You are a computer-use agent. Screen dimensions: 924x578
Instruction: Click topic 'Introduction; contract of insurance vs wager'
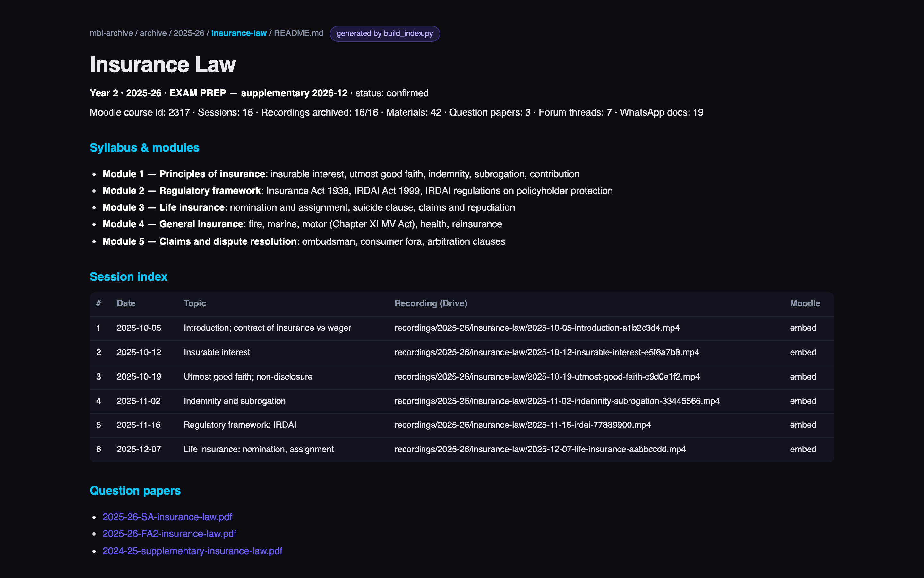pos(267,328)
